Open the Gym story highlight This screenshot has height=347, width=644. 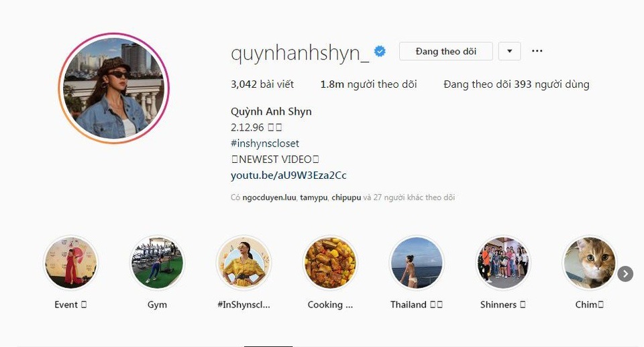(157, 263)
